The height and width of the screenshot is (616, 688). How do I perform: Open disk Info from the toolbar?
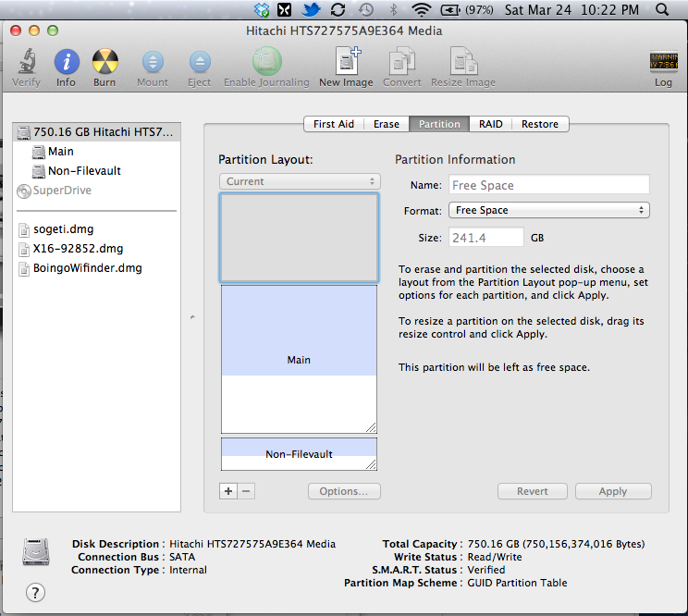[67, 61]
